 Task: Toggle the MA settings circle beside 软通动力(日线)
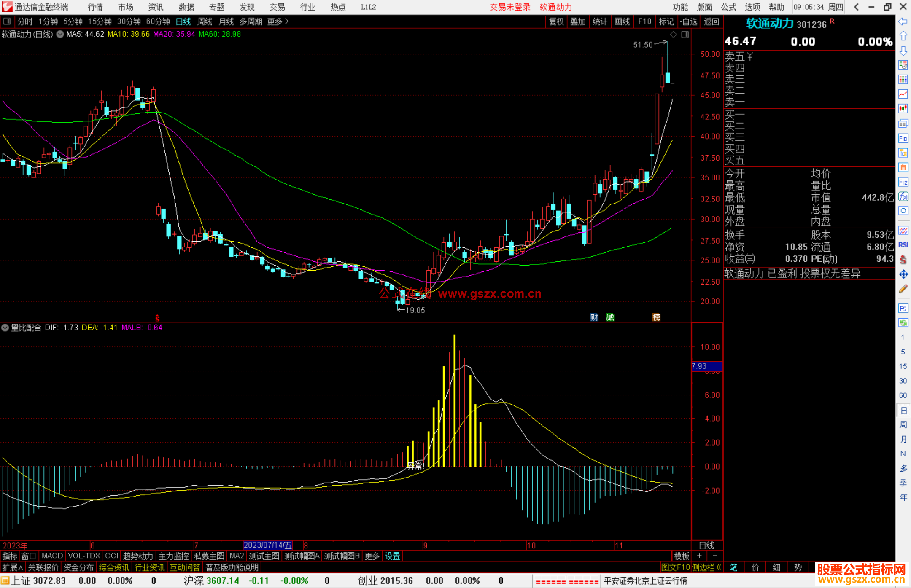[60, 34]
